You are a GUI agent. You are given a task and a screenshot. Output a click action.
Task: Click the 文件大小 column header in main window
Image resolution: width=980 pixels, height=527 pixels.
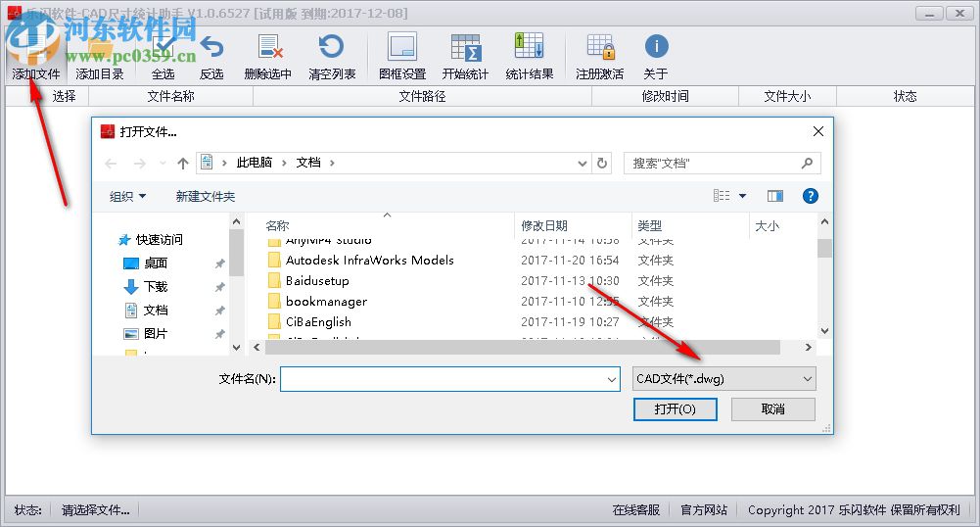[787, 96]
